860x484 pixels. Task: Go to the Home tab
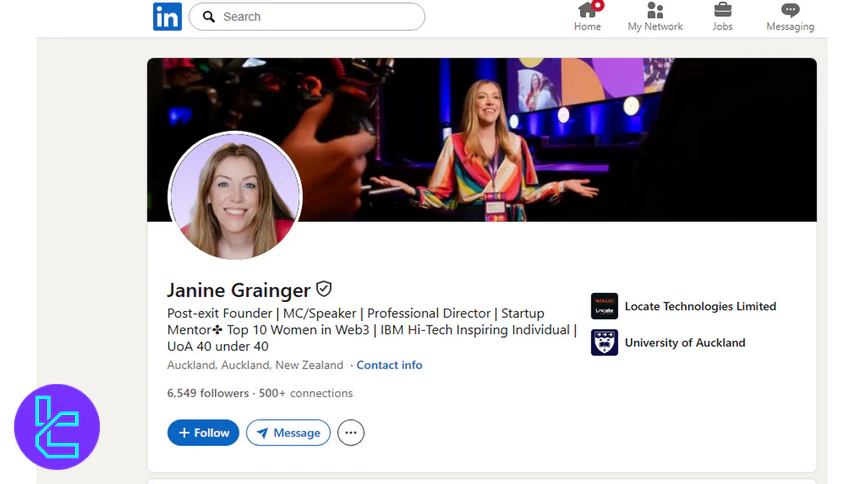click(x=588, y=16)
